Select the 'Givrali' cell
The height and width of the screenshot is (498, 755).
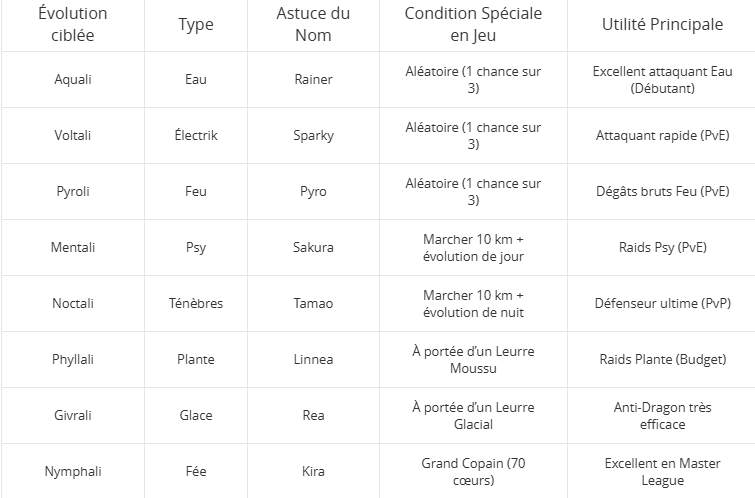[x=72, y=416]
